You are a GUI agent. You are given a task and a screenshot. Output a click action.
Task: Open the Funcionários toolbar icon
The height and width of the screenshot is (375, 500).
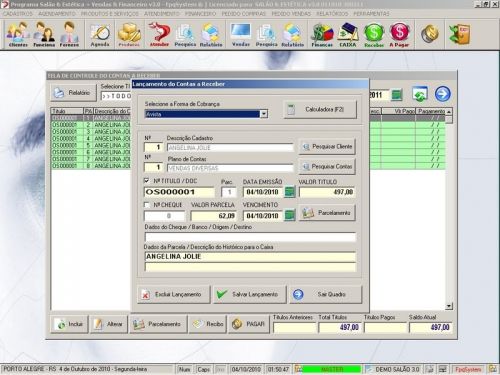(44, 34)
